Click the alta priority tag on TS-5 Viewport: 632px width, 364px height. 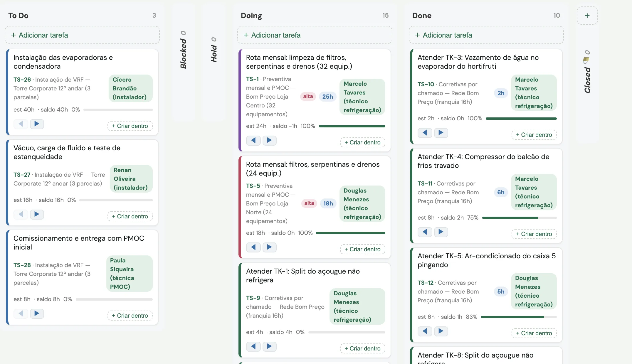(309, 203)
